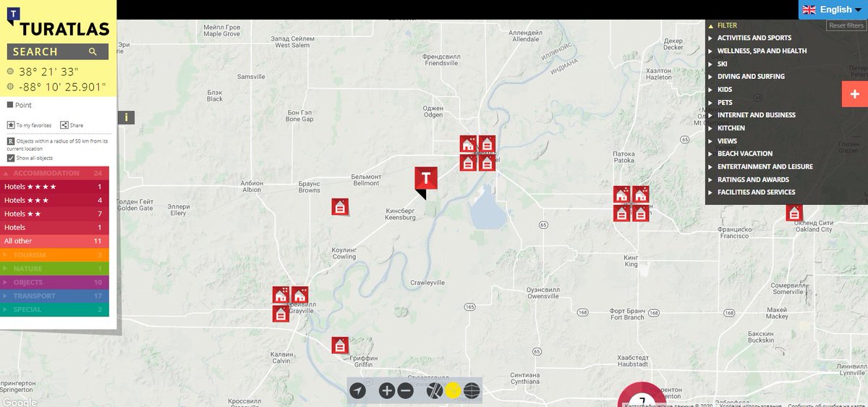Expand the Pets filter group

click(724, 102)
